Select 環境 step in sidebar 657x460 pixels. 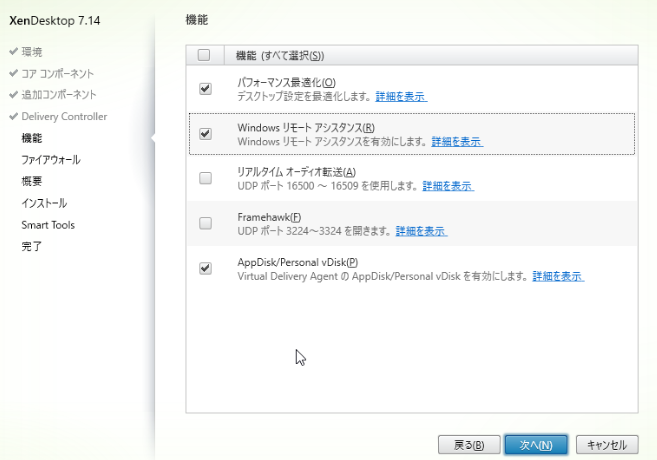[x=32, y=52]
